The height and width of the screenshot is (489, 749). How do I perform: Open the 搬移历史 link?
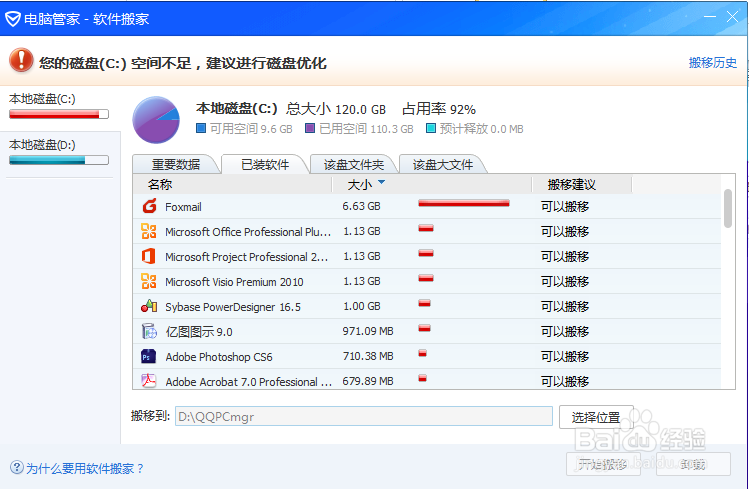713,63
